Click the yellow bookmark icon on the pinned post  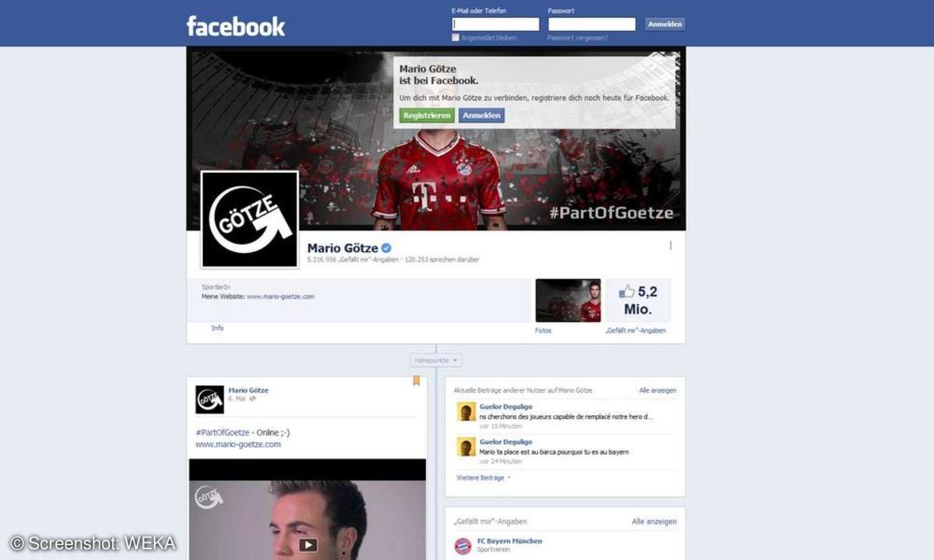tap(417, 380)
